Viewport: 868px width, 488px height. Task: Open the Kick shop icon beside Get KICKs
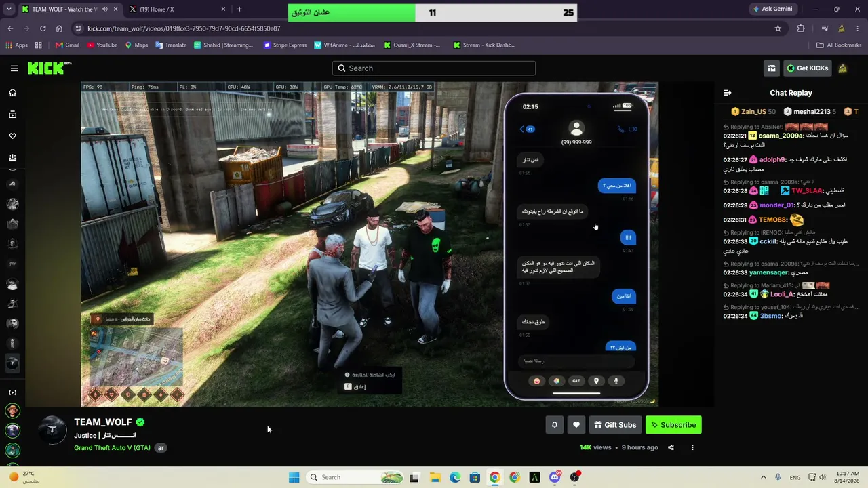772,68
